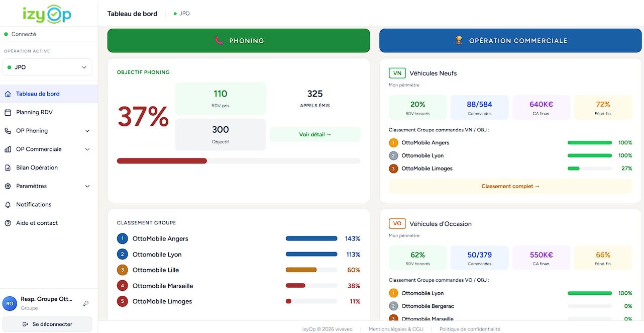The height and width of the screenshot is (333, 644).
Task: Select OP Phoning menu entry
Action: (49, 131)
